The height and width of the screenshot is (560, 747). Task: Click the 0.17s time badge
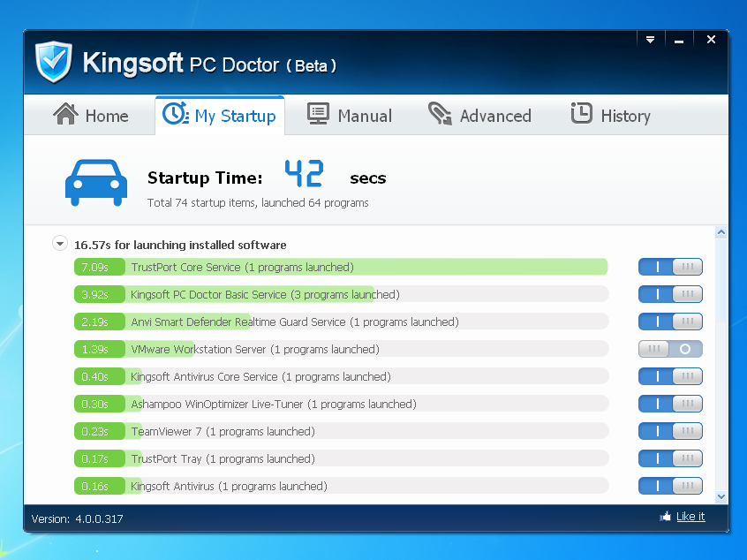pyautogui.click(x=99, y=458)
